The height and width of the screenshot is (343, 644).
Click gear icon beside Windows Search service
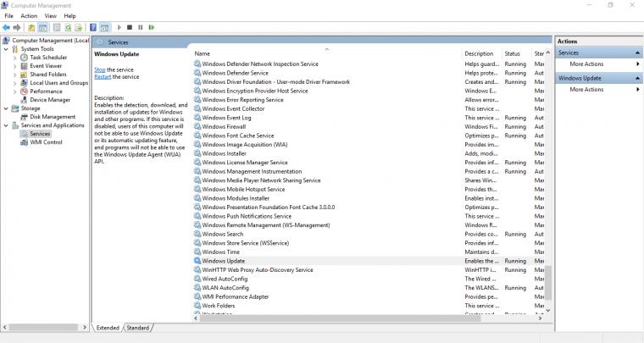pyautogui.click(x=197, y=234)
